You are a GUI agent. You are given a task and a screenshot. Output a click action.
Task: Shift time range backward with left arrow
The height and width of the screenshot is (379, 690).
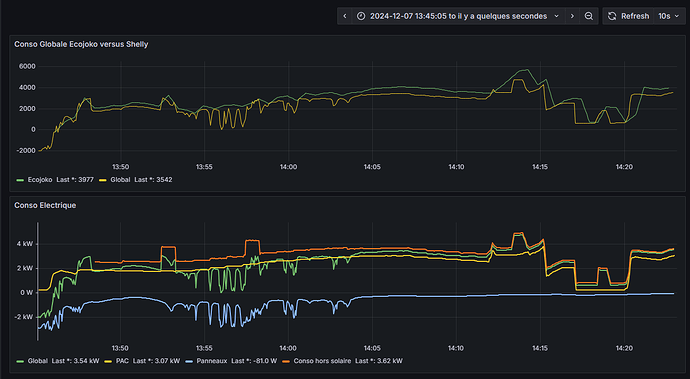coord(345,16)
